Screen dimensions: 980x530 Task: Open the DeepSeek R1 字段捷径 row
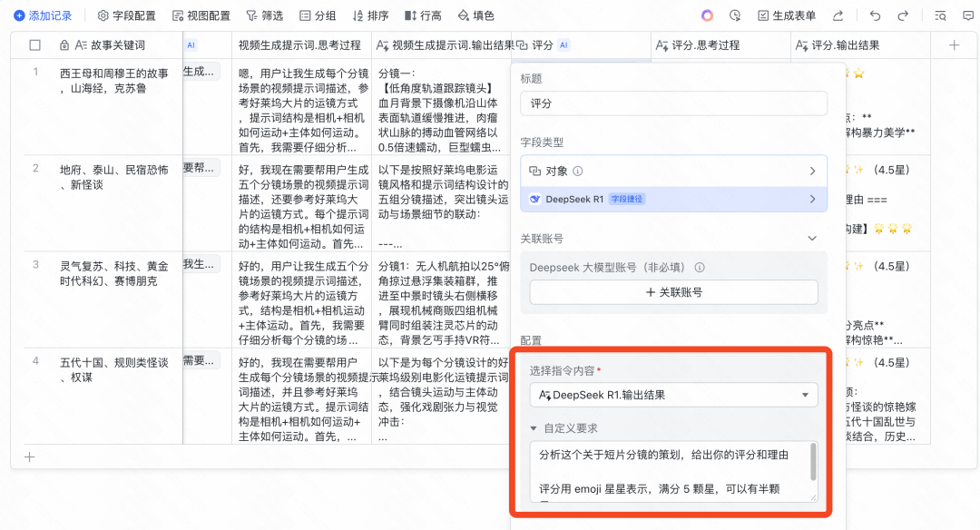pos(673,199)
